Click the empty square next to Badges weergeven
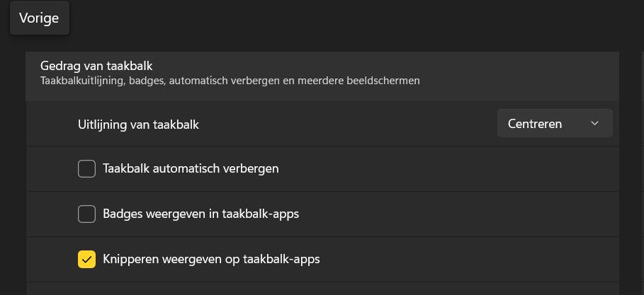The width and height of the screenshot is (644, 295). 86,214
